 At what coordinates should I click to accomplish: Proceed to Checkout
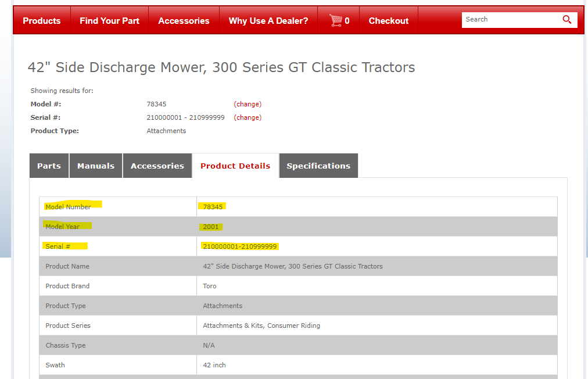point(389,21)
